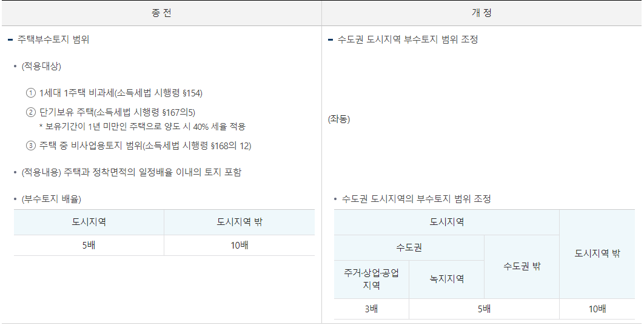Click the '(부수토지 배율)' bullet text
The height and width of the screenshot is (325, 644).
click(x=52, y=199)
